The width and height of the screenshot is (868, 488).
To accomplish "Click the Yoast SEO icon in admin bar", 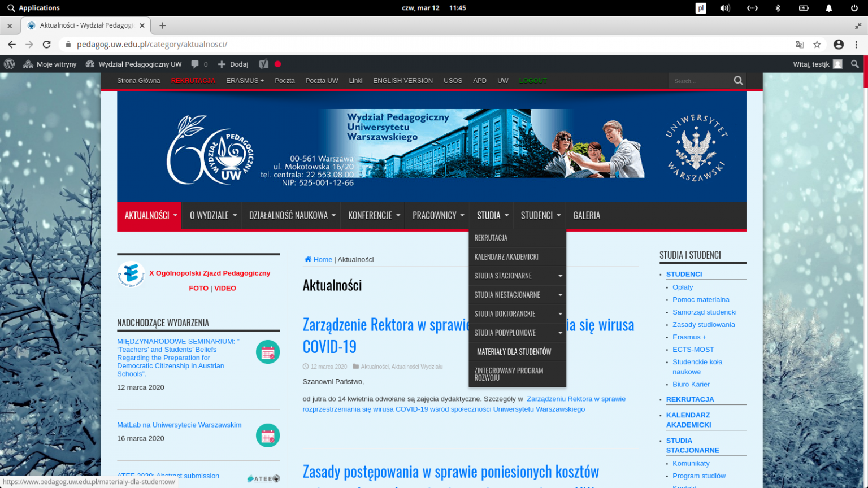I will (x=263, y=64).
